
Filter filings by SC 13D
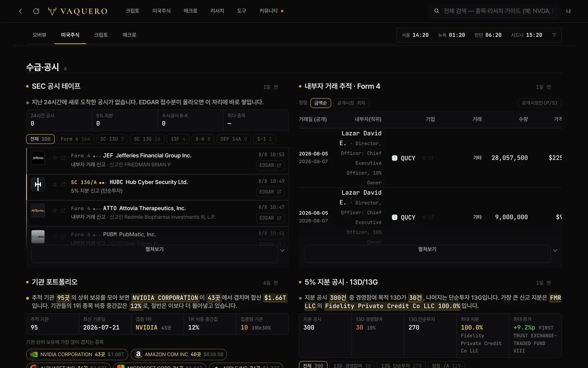[x=112, y=139]
